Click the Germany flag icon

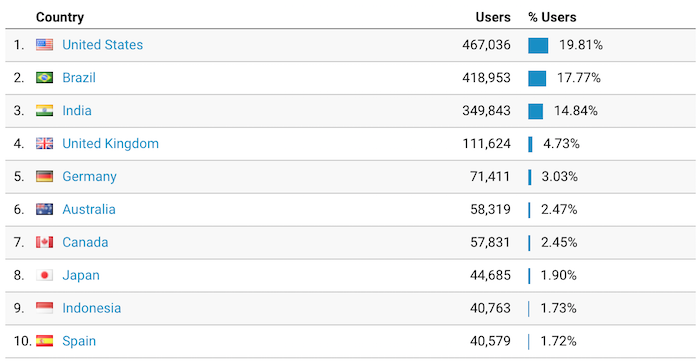coord(44,176)
